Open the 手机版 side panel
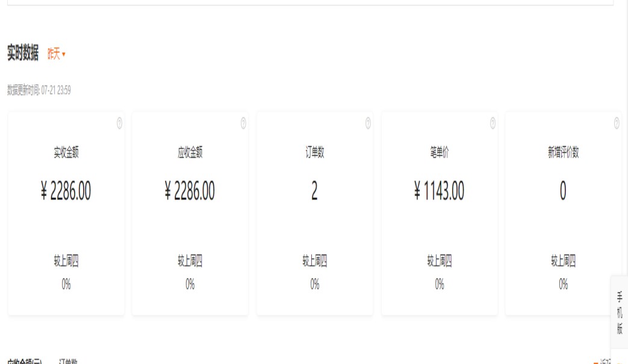The height and width of the screenshot is (364, 628). pyautogui.click(x=619, y=312)
